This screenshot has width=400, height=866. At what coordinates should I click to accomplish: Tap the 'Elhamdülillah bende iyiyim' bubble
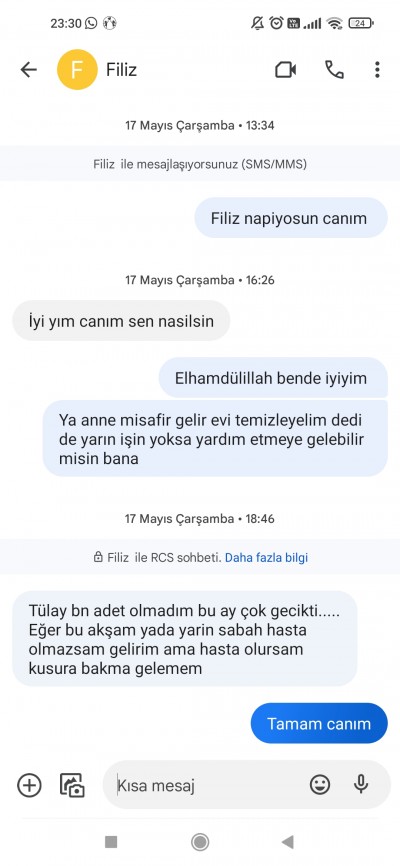point(273,378)
